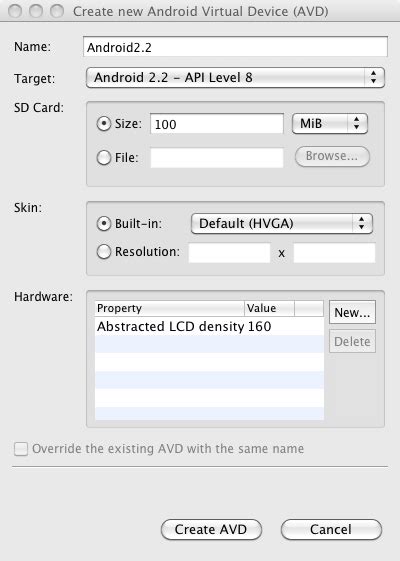Select the SD Card File radio button
Screen dimensions: 400x561
click(x=103, y=157)
